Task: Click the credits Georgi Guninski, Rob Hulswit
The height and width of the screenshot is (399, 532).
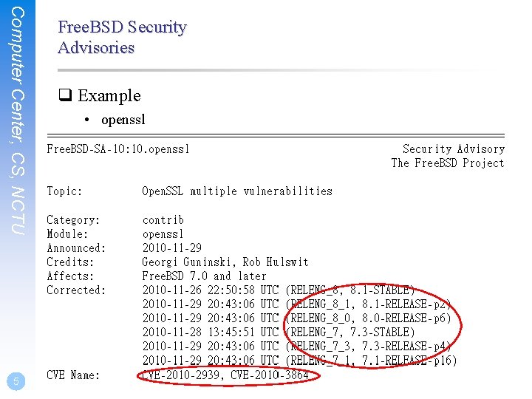Action: [225, 262]
